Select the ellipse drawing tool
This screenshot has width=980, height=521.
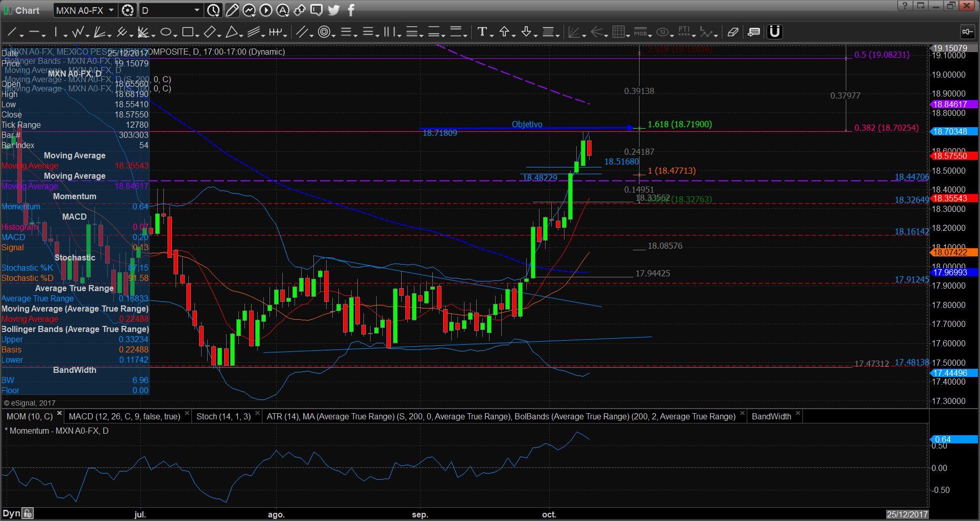tap(165, 32)
